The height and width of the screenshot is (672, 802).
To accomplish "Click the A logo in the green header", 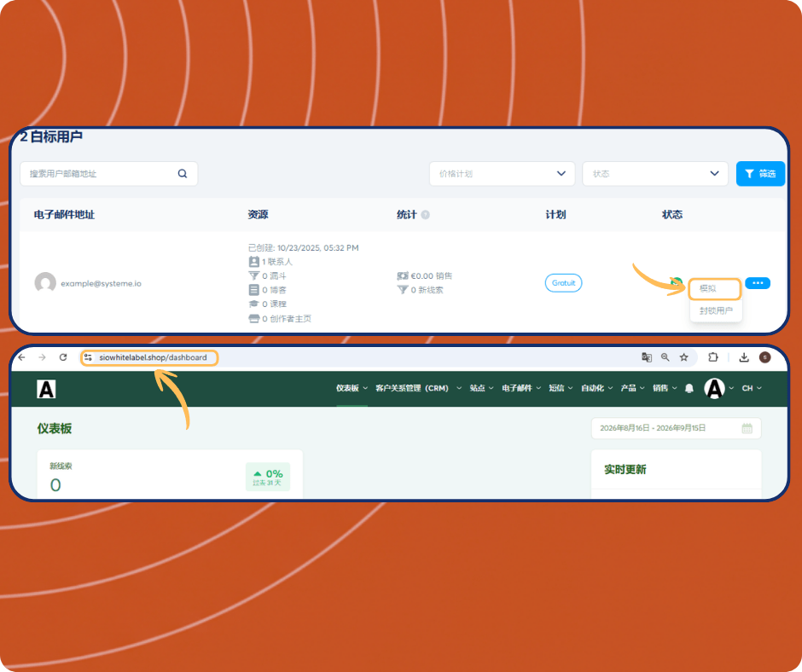I will coord(46,389).
